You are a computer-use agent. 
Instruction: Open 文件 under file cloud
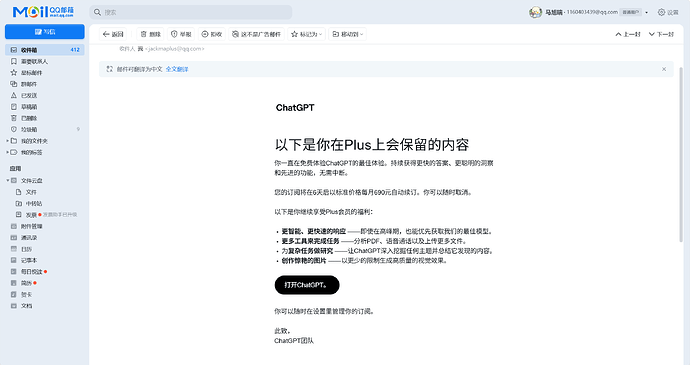31,192
